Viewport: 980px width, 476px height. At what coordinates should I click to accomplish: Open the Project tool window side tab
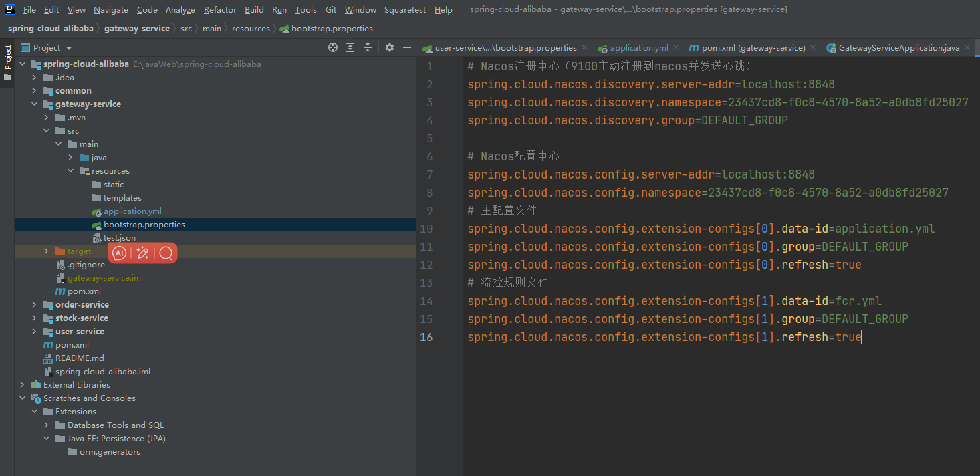coord(7,62)
